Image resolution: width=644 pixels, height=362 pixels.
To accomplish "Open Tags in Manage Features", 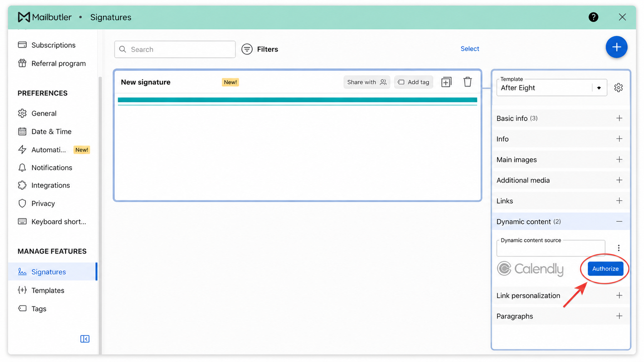I will [52, 309].
